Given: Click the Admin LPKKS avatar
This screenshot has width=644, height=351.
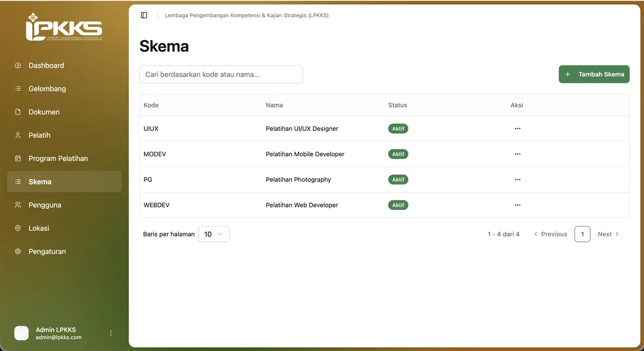Looking at the screenshot, I should (x=21, y=333).
